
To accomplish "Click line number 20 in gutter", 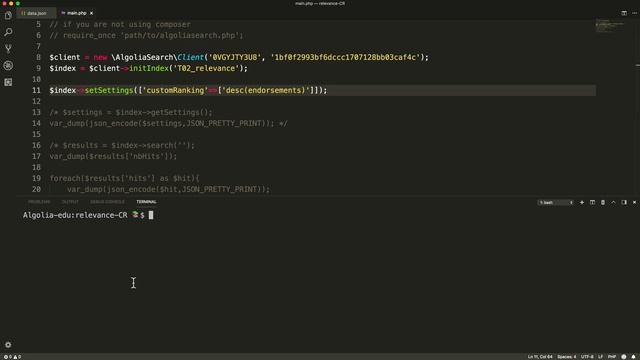I will 36,189.
